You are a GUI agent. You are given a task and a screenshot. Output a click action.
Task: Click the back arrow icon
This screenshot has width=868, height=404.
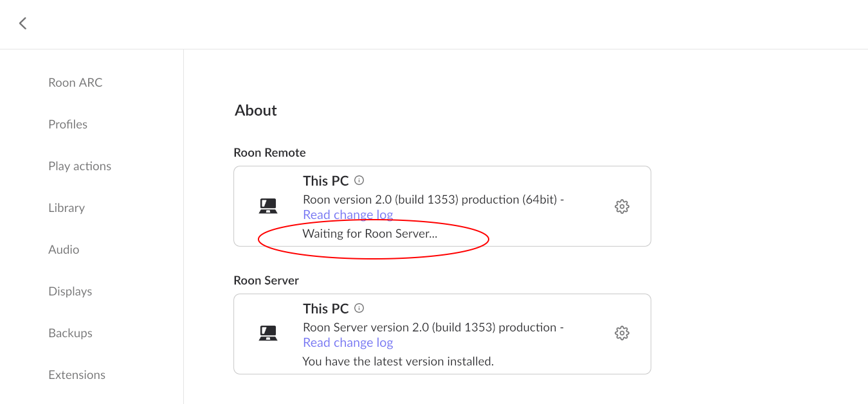coord(23,24)
